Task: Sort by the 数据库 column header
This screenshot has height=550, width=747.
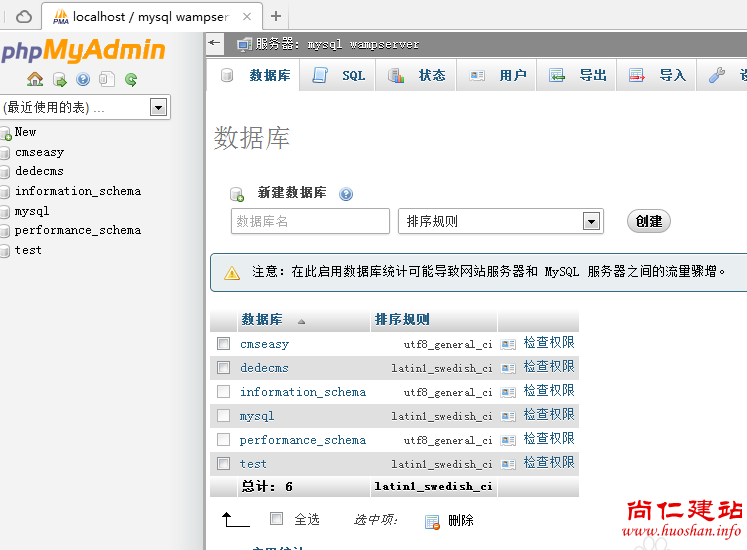Action: pyautogui.click(x=262, y=320)
